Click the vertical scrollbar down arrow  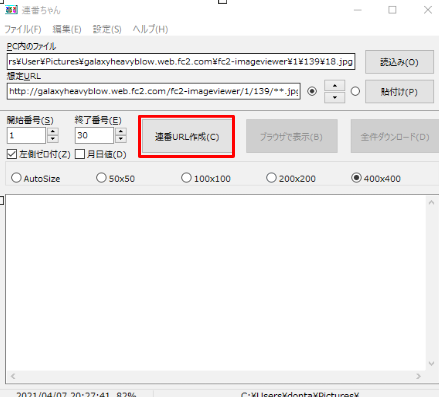coord(431,364)
